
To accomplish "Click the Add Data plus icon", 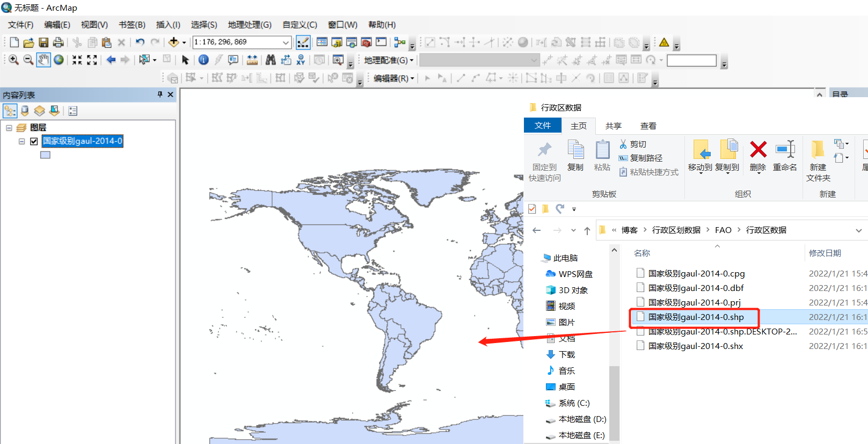I will (173, 42).
